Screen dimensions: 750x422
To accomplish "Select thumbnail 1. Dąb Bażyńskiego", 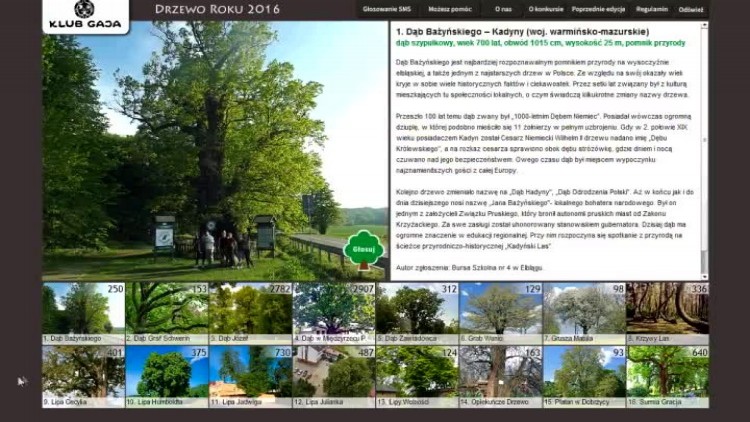I will pyautogui.click(x=83, y=313).
